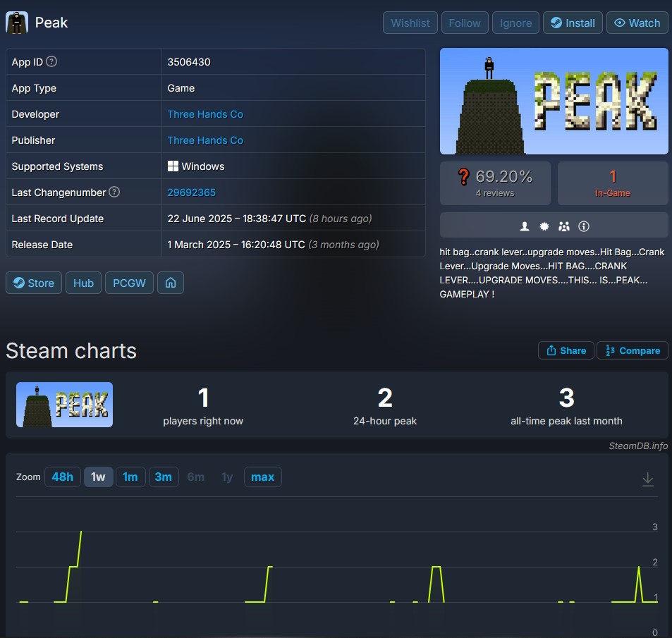Click the red question mark rating icon

[x=463, y=176]
